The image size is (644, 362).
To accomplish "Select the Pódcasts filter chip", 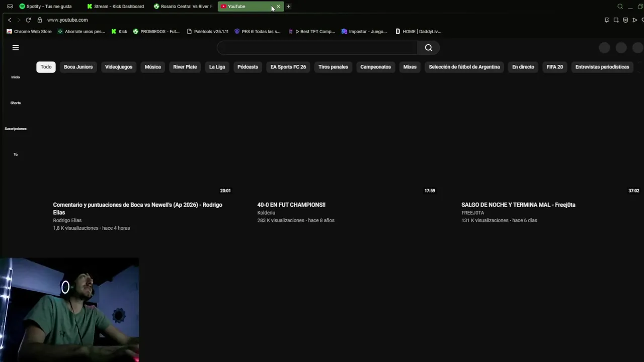I will (248, 67).
